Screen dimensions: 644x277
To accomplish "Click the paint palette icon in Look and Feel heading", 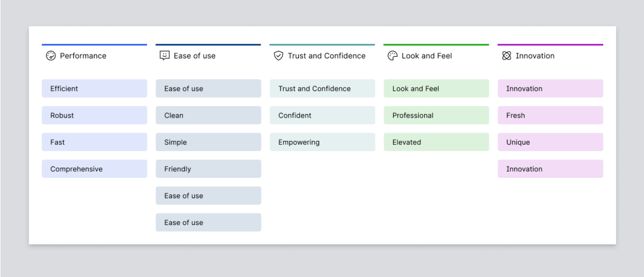I will point(393,56).
